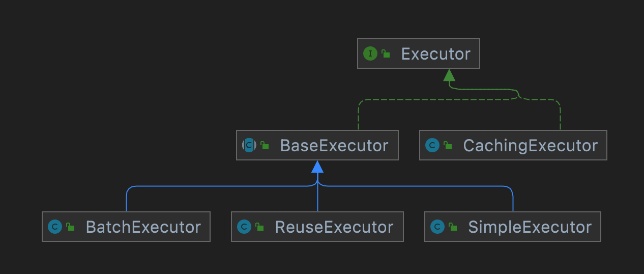Click the lock icon on SimpleExecutor

pos(453,227)
